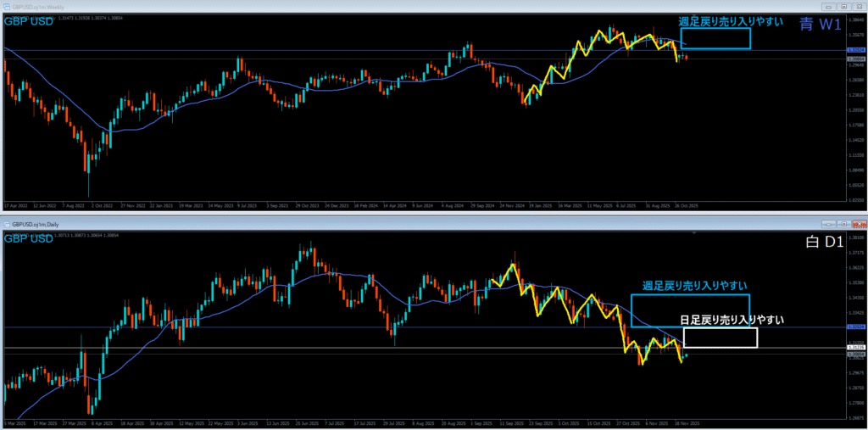Activate the GBPUSD Weekly window title bar

(339, 8)
